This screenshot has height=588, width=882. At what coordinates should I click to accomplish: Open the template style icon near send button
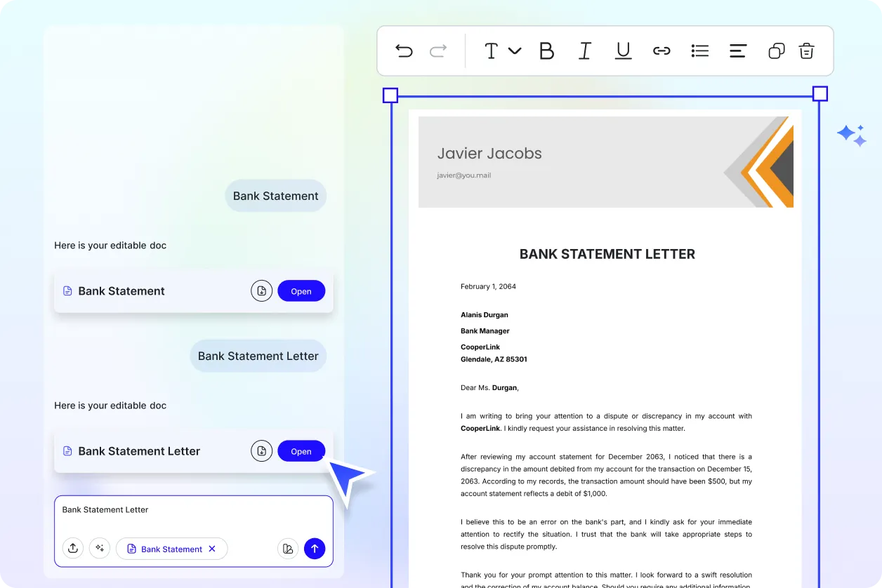click(288, 548)
